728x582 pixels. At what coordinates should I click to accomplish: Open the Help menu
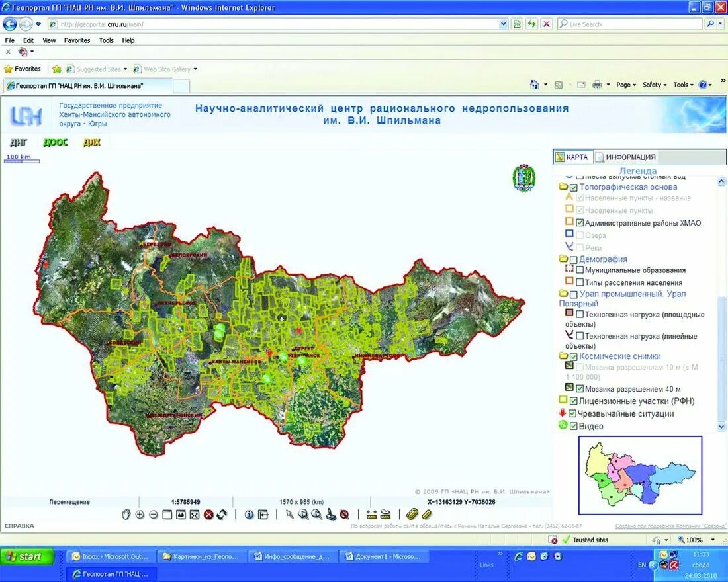128,40
